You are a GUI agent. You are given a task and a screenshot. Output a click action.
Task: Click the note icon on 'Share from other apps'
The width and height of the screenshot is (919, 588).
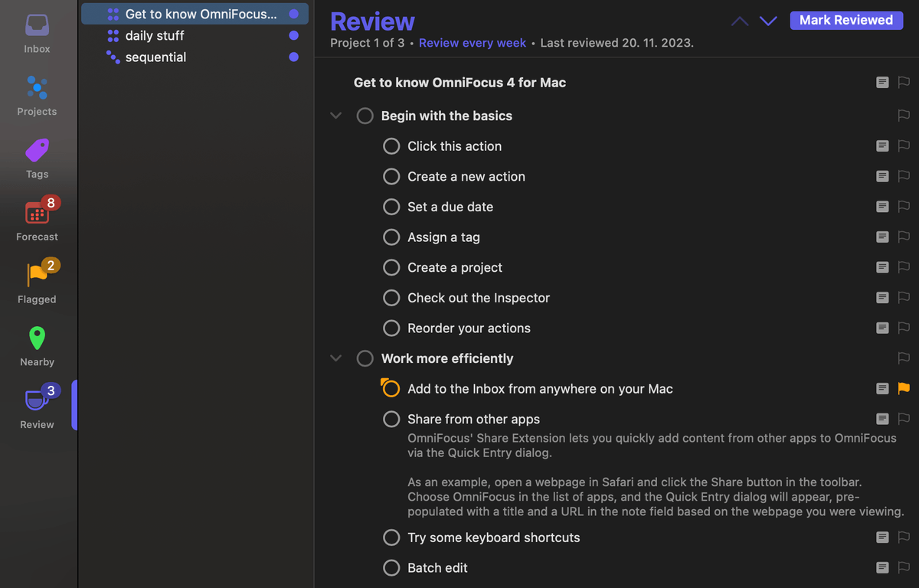881,419
